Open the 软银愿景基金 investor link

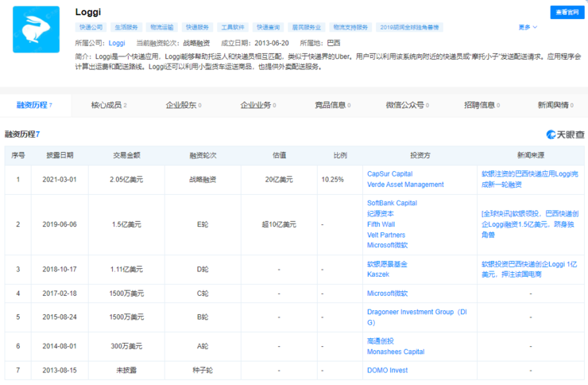(387, 264)
